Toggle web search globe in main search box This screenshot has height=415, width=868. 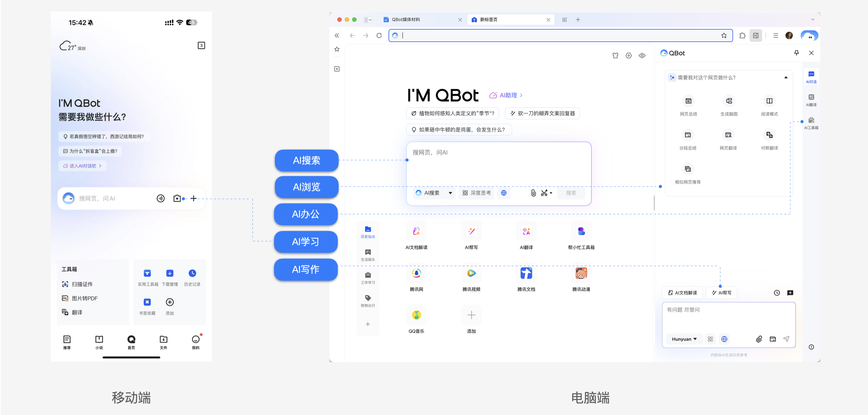(x=504, y=193)
